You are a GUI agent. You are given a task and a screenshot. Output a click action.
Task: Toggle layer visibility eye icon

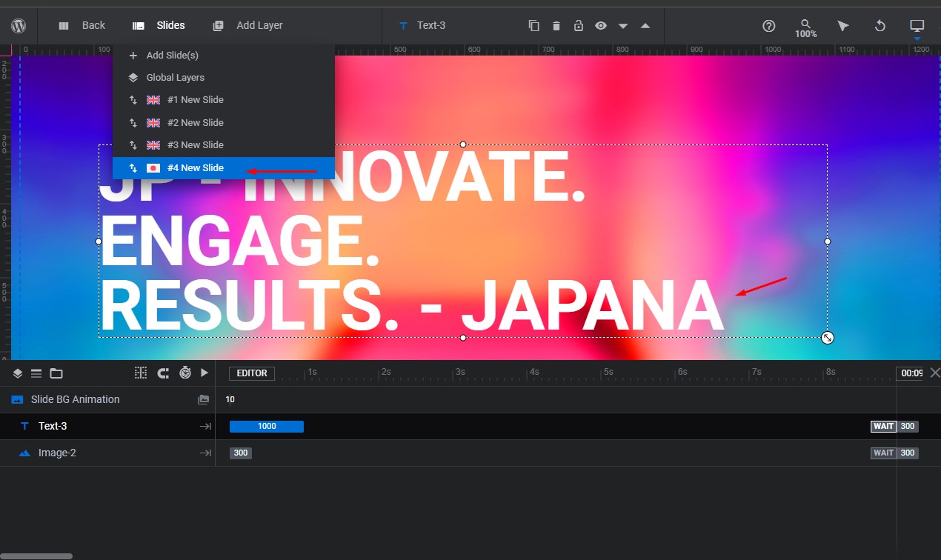[601, 25]
